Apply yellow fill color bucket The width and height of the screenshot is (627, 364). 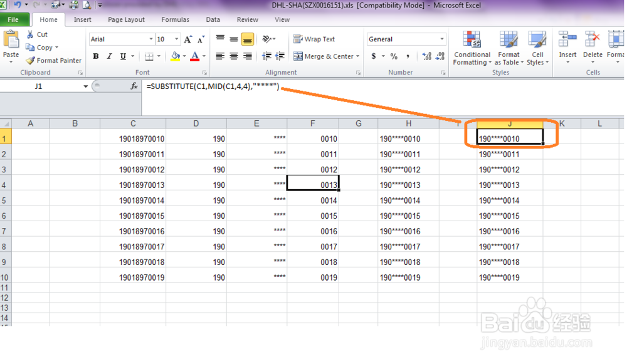coord(175,56)
